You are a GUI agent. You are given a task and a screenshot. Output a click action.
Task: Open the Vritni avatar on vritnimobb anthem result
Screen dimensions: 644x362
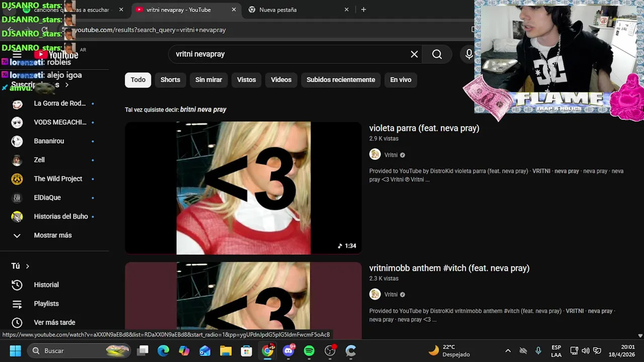pyautogui.click(x=375, y=294)
